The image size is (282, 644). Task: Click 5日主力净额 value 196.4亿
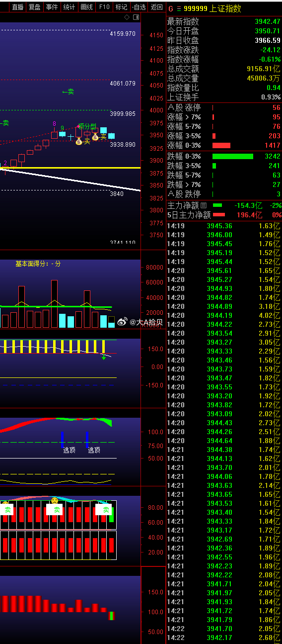(x=250, y=215)
